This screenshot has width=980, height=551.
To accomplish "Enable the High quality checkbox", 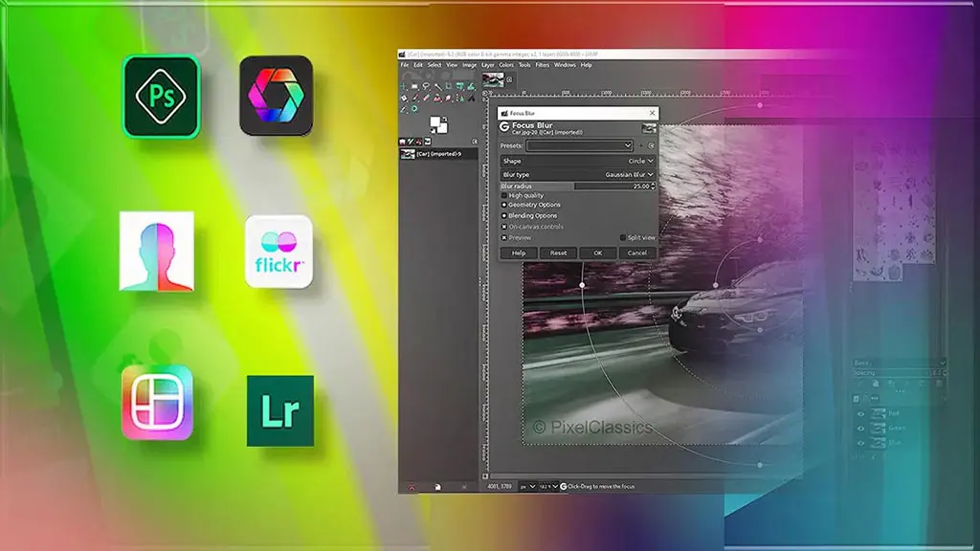I will click(x=504, y=195).
